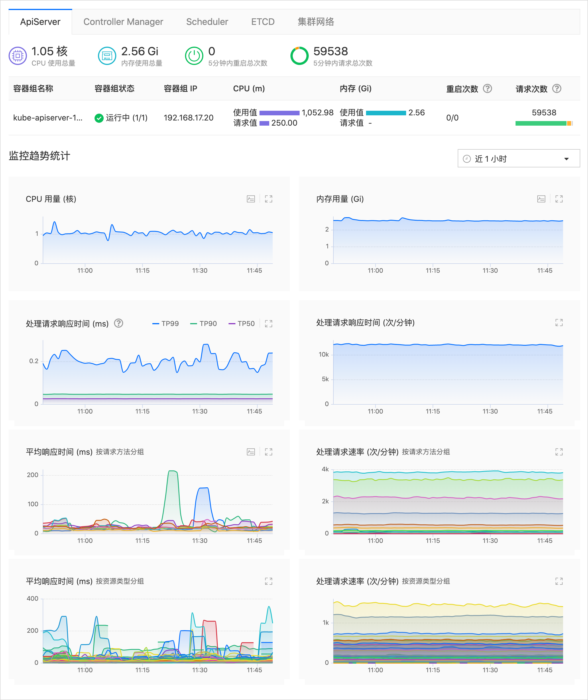Fullscreen 处理请求速率 按资源类型分组 chart
This screenshot has width=588, height=700.
[559, 581]
